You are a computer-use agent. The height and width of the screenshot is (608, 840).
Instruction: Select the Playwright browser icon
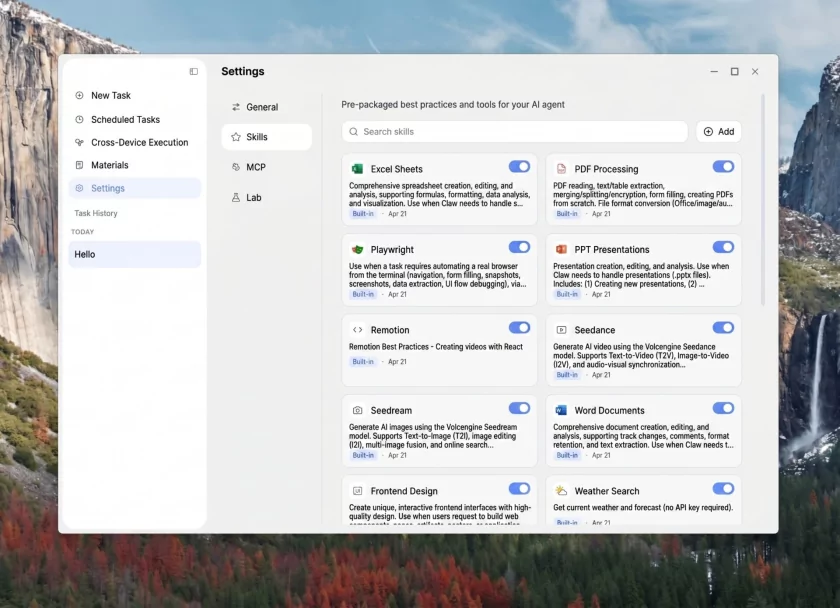(360, 247)
